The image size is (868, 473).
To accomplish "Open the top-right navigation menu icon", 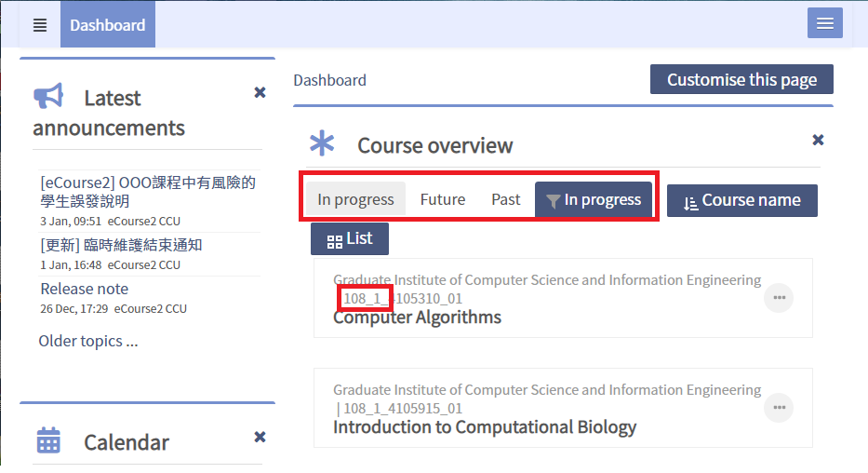I will 824,24.
